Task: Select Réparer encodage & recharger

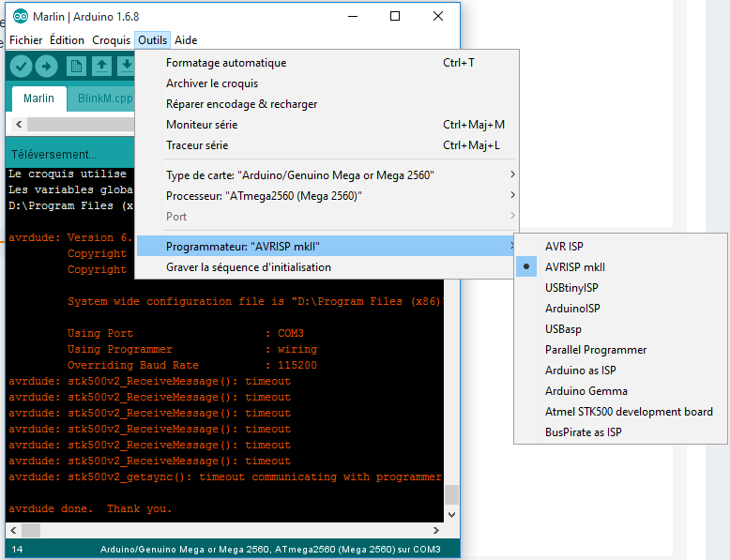Action: 327,104
